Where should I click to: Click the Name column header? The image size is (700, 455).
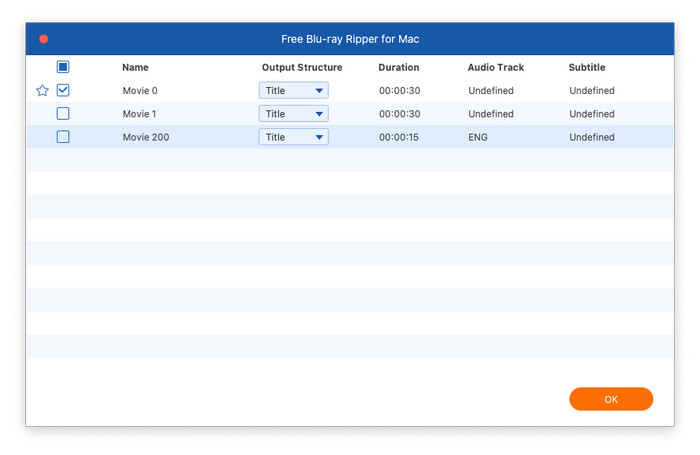tap(135, 68)
